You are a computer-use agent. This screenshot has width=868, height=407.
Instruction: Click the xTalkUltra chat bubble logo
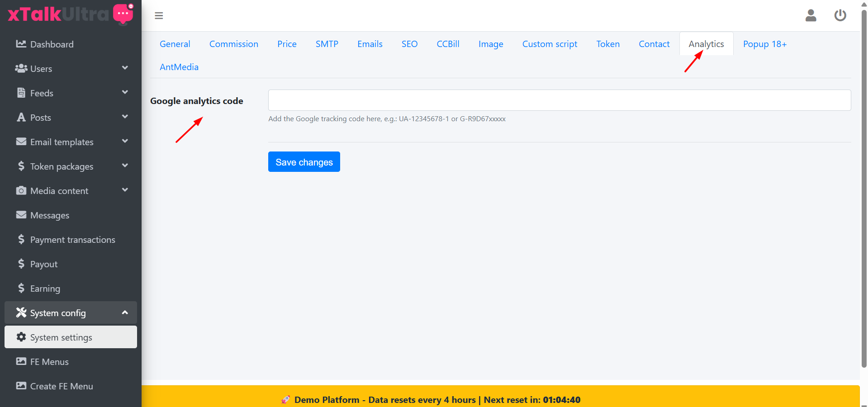123,14
